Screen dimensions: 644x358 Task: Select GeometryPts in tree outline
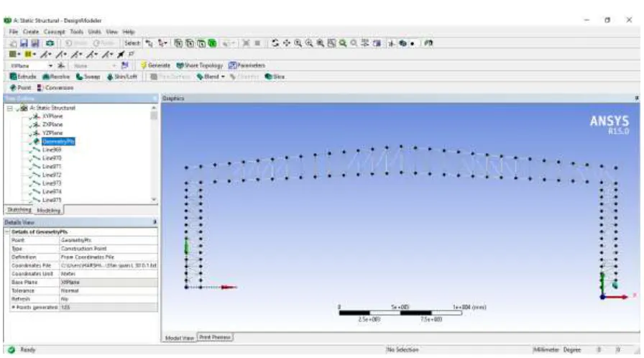coord(58,141)
